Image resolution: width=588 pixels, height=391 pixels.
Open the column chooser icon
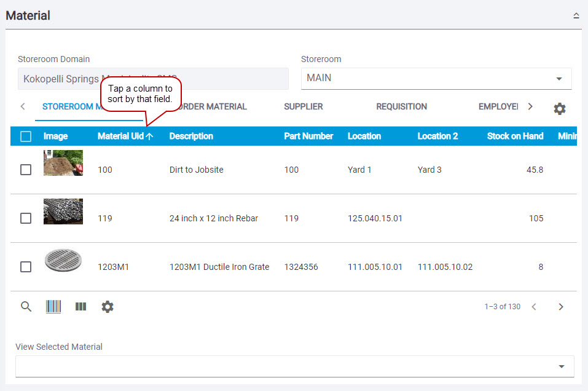[x=80, y=307]
